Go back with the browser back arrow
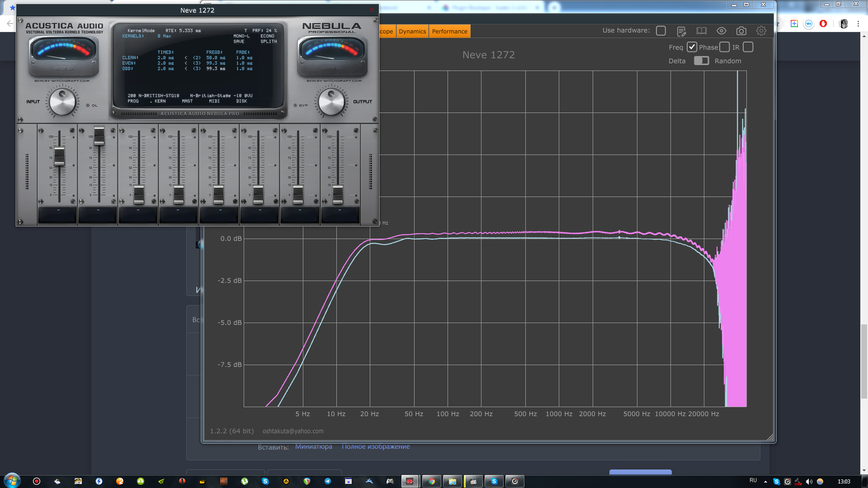868x488 pixels. pyautogui.click(x=9, y=23)
